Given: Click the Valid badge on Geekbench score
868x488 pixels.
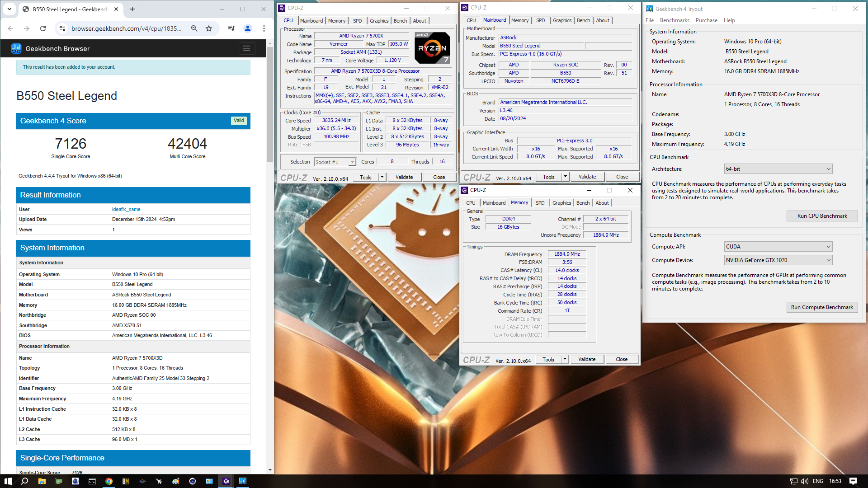Looking at the screenshot, I should (x=239, y=121).
